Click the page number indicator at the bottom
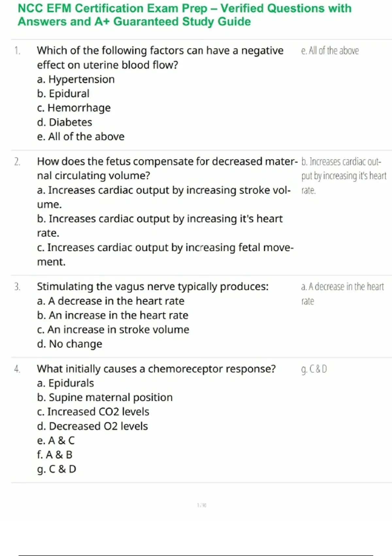The image size is (392, 556). (202, 505)
